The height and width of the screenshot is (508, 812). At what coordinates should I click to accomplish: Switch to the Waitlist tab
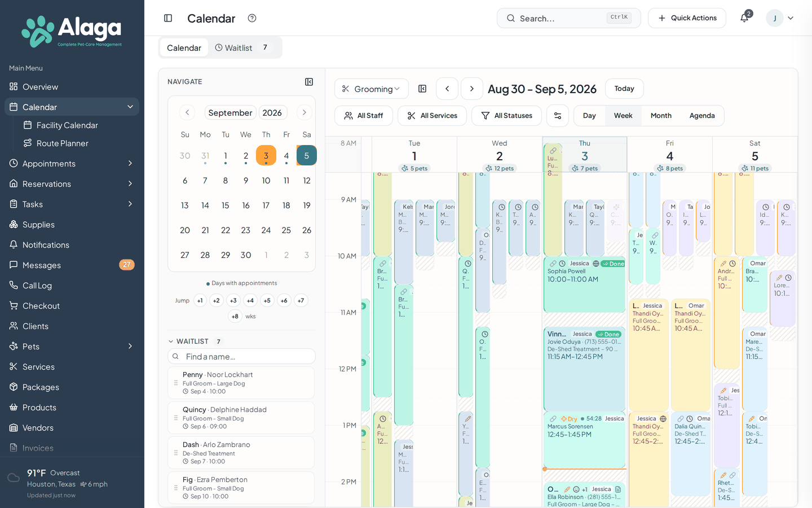[242, 48]
